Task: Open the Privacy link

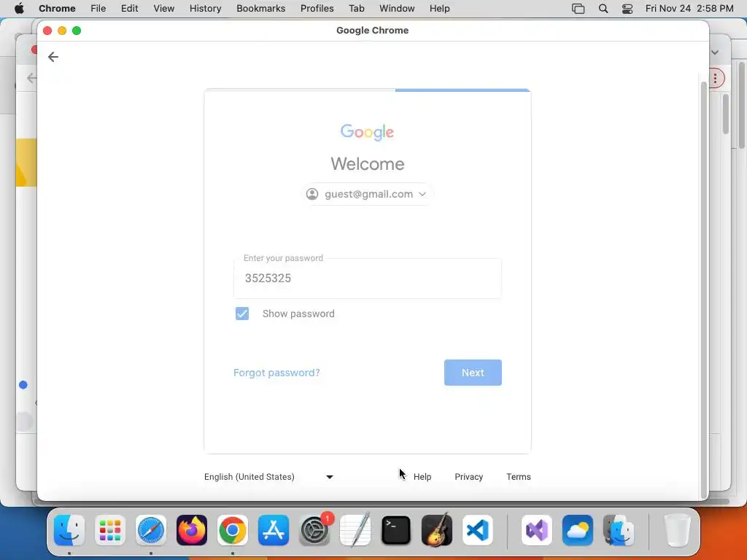Action: pos(469,477)
